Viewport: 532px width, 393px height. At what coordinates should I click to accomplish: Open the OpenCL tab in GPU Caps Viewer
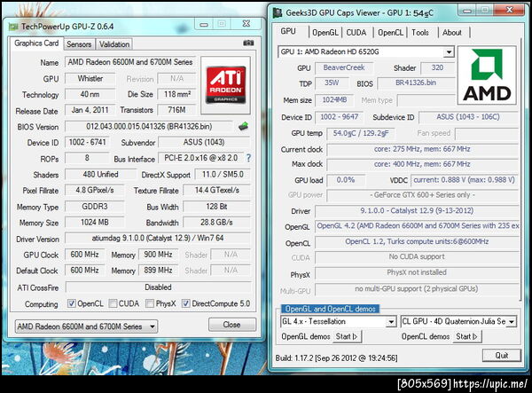pos(390,33)
